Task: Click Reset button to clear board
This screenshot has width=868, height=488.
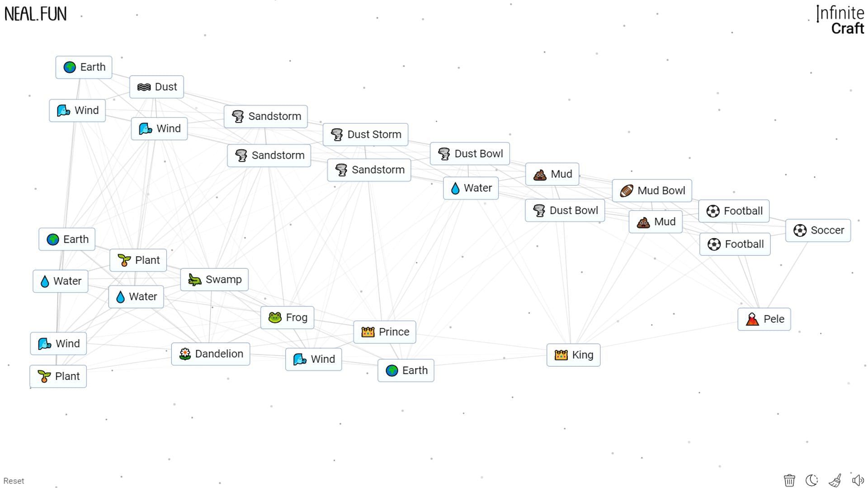Action: click(x=13, y=481)
